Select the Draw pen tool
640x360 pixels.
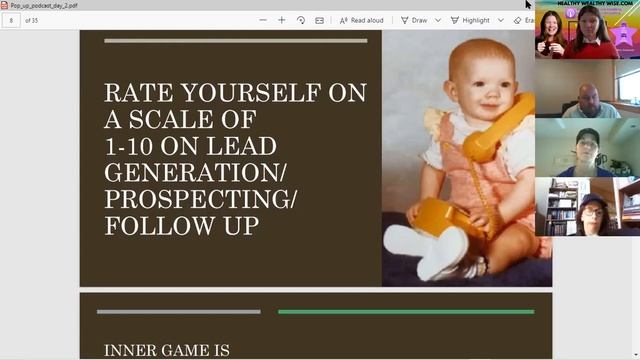pos(414,20)
